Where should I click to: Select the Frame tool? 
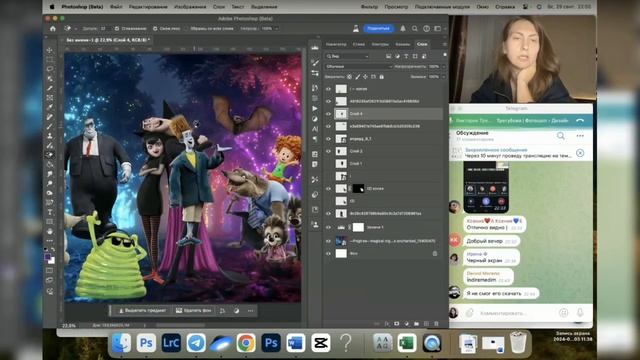(50, 98)
